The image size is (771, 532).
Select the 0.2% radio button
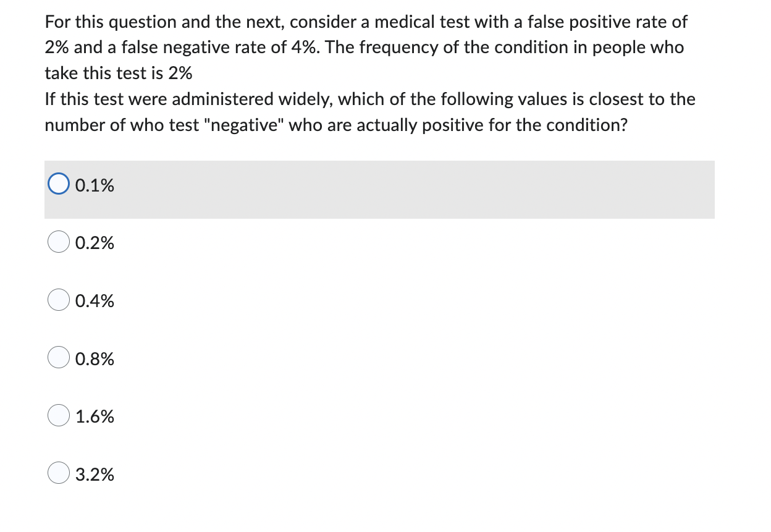[58, 241]
